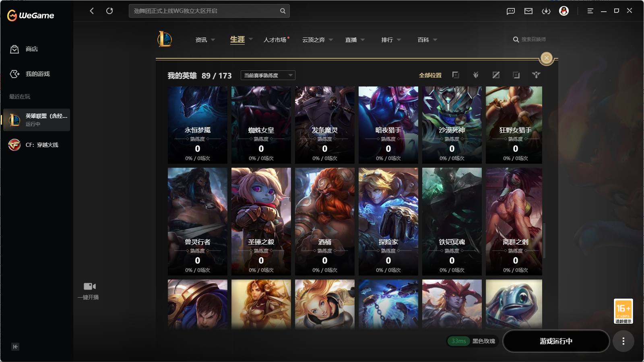Image resolution: width=644 pixels, height=362 pixels.
Task: Click the League of Legends logo icon
Action: pos(165,39)
